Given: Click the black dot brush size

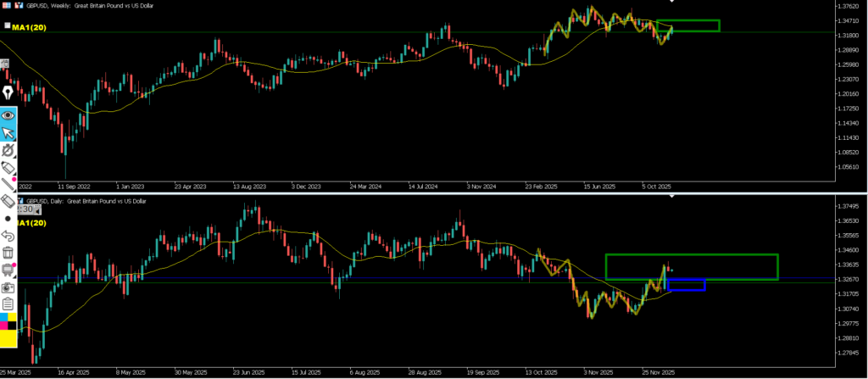Looking at the screenshot, I should click(x=8, y=219).
